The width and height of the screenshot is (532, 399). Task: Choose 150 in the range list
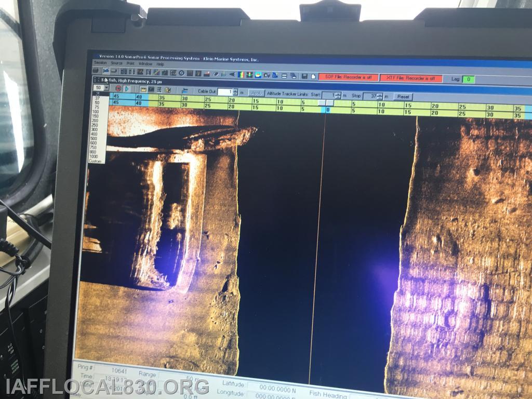click(x=96, y=116)
